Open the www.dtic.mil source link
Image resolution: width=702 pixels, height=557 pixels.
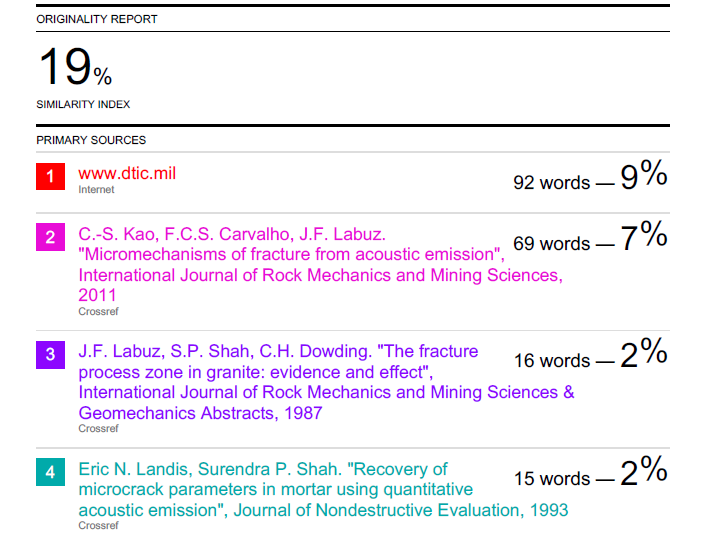click(127, 173)
